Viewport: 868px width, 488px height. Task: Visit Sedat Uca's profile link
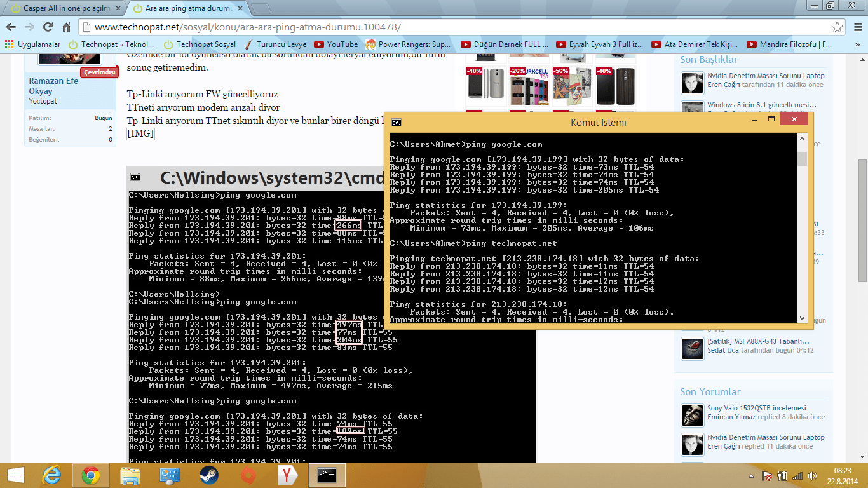pos(722,350)
